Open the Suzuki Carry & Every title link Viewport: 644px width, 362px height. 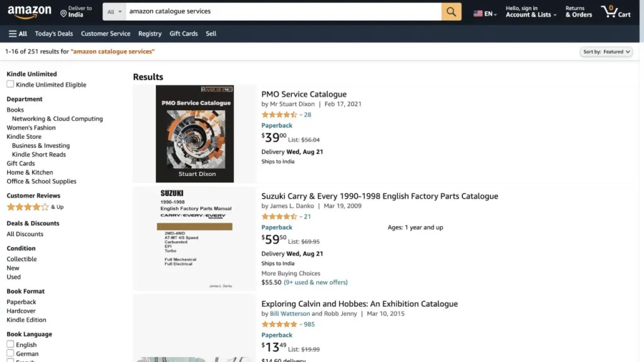(x=379, y=196)
